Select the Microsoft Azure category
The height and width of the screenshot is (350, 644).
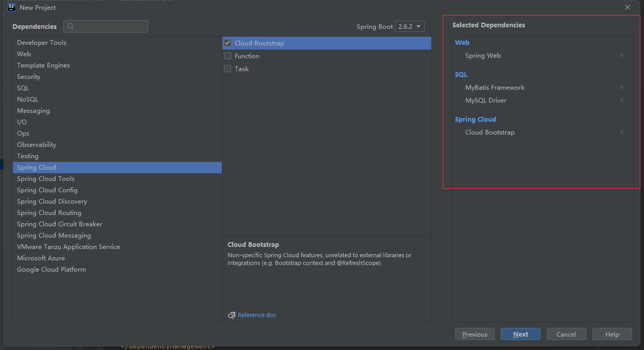click(117, 258)
